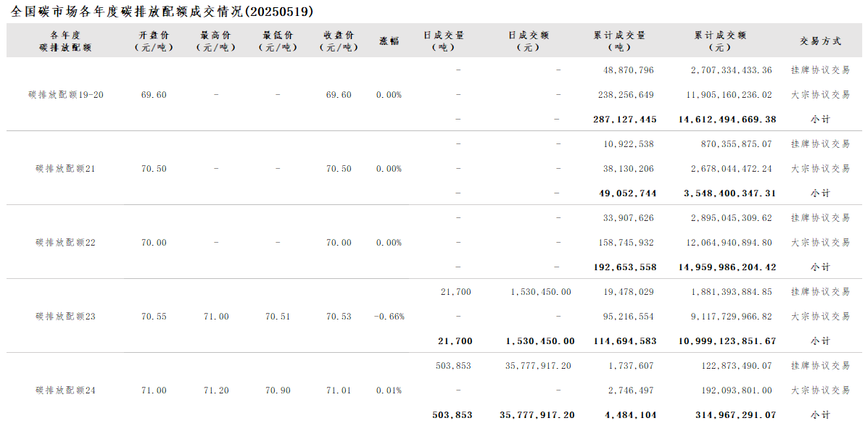Click the 70.51 lowest price cell
The image size is (868, 426).
(x=278, y=317)
